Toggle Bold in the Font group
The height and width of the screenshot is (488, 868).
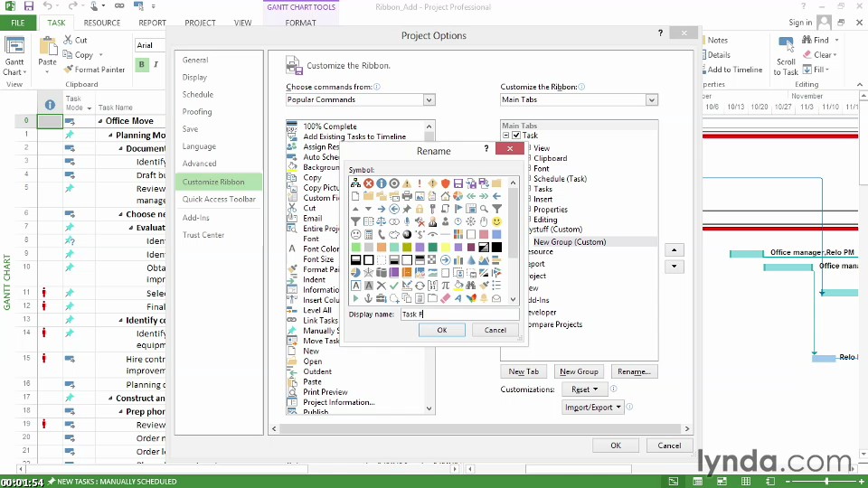(142, 65)
